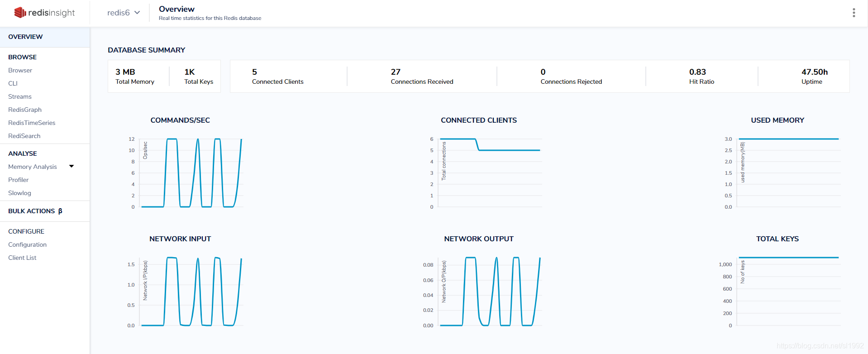Open Memory Analysis in sidebar
Screen dimensions: 868x354
[x=33, y=167]
